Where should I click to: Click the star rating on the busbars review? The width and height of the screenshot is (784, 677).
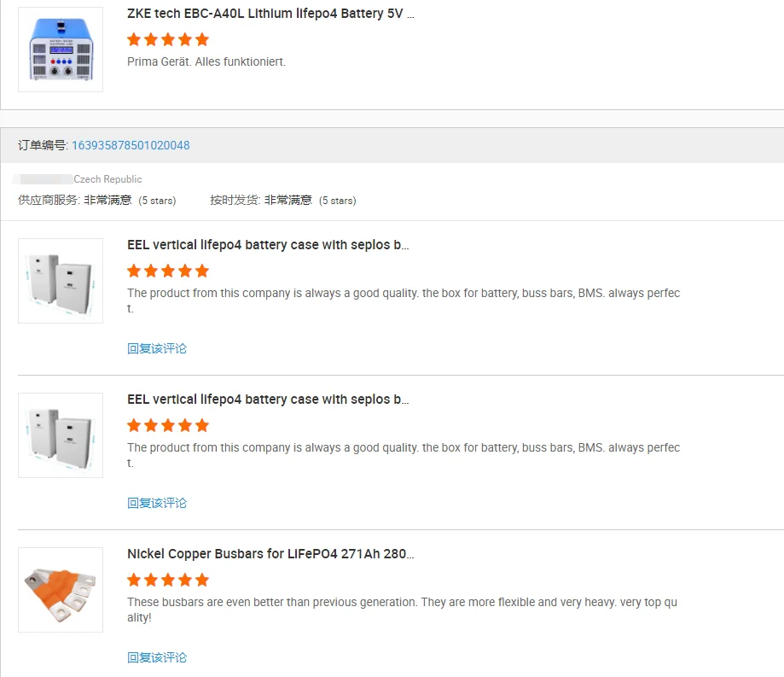(x=167, y=580)
